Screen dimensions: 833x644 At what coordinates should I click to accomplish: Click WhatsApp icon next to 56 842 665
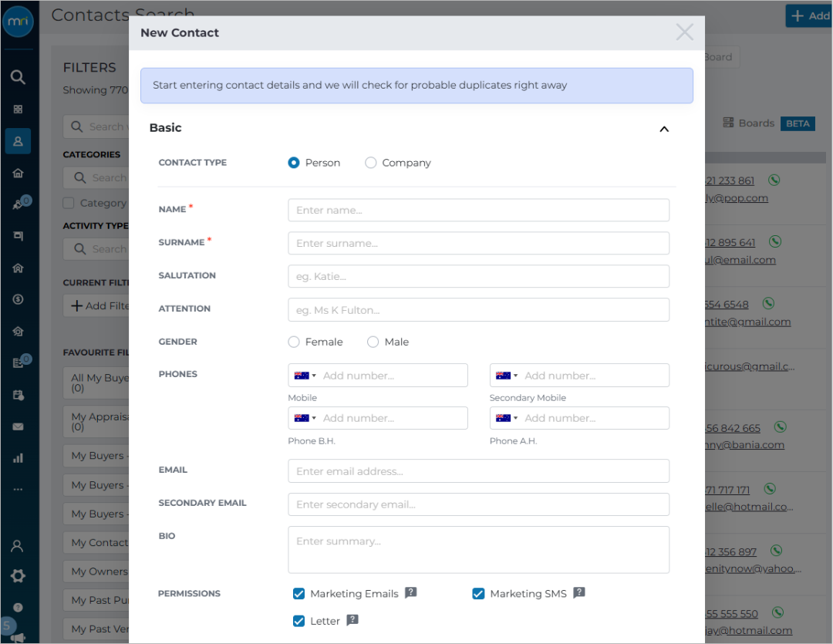point(780,427)
